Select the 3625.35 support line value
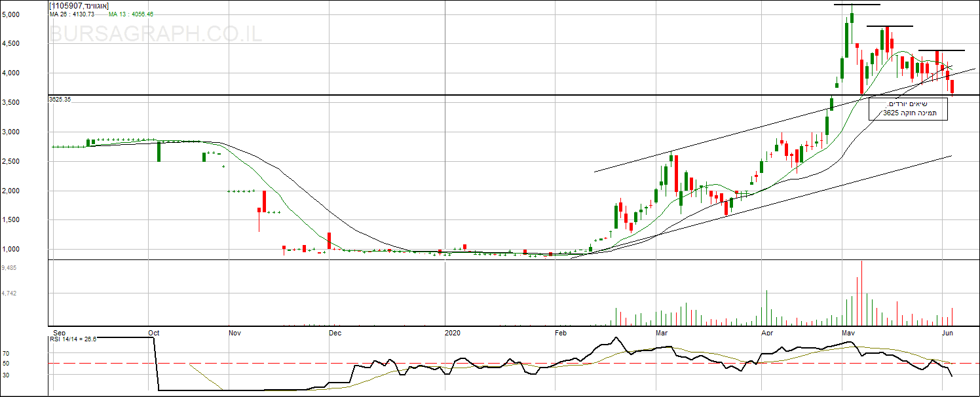The width and height of the screenshot is (980, 397). tap(60, 100)
